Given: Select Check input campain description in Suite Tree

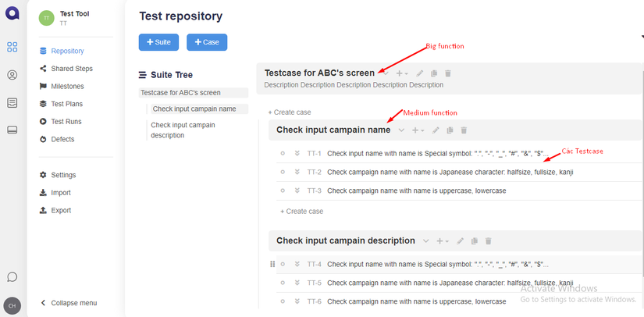Looking at the screenshot, I should coord(183,130).
